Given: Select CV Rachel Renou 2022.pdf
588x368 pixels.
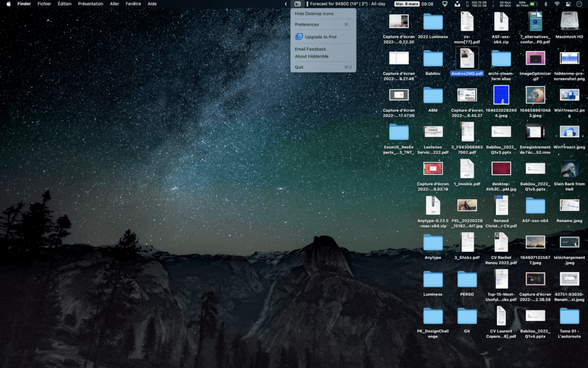Looking at the screenshot, I should coord(501,242).
